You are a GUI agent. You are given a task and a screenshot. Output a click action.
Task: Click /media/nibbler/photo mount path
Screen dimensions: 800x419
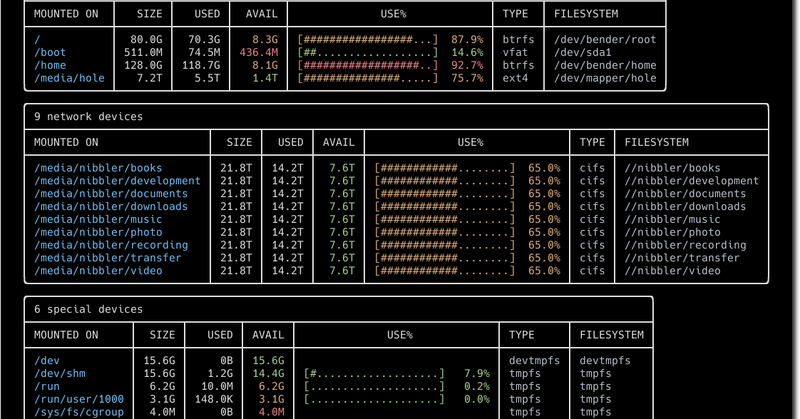click(98, 232)
